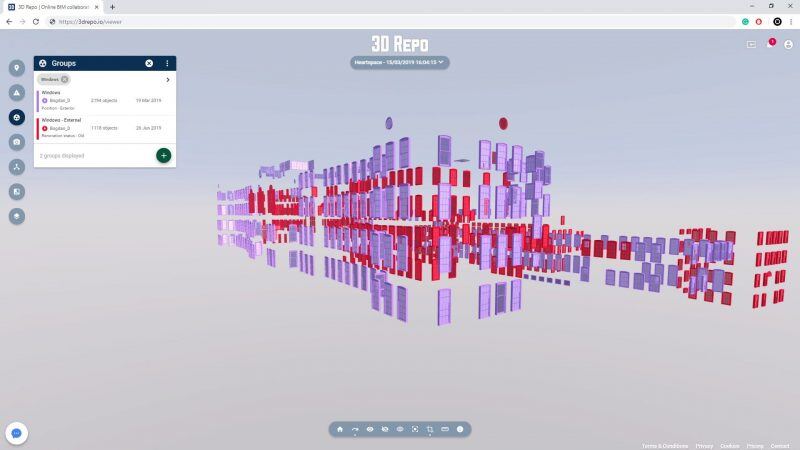This screenshot has height=450, width=800.
Task: Open the Cookies footer link
Action: [730, 446]
